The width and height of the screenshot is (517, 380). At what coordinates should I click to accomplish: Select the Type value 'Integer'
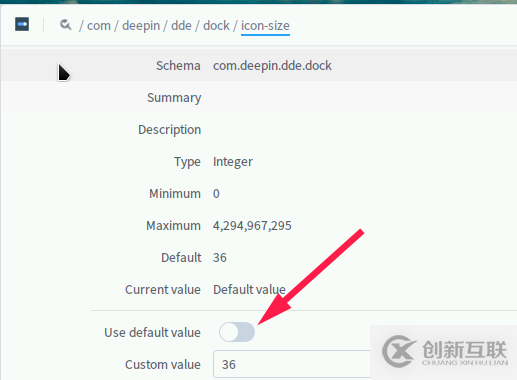pyautogui.click(x=233, y=162)
